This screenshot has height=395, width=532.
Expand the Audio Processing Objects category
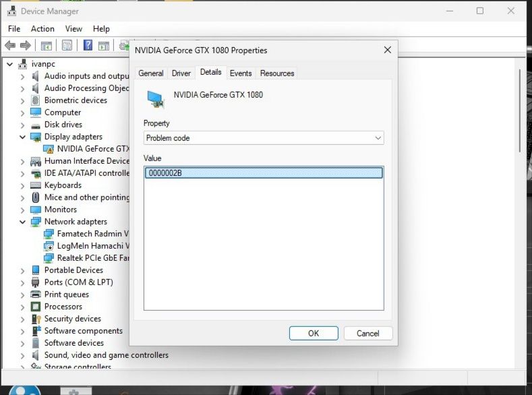click(22, 88)
